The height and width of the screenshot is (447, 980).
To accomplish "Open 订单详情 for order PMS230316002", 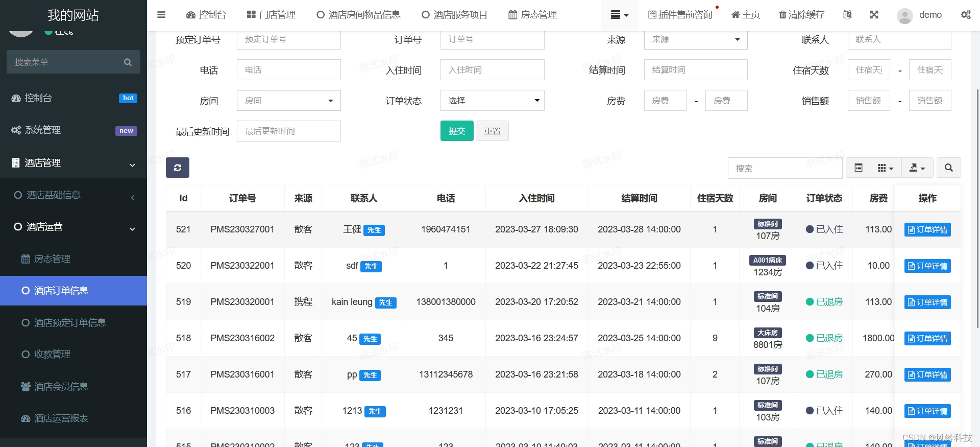I will [927, 339].
